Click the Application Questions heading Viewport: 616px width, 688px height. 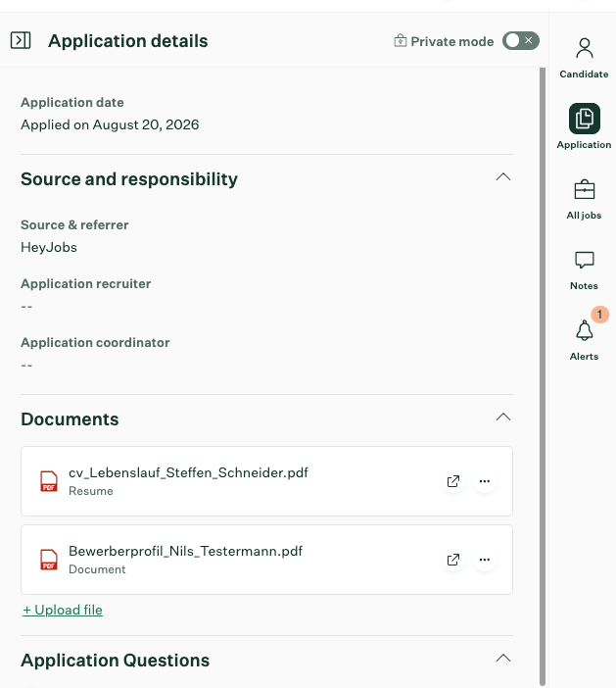pyautogui.click(x=115, y=661)
